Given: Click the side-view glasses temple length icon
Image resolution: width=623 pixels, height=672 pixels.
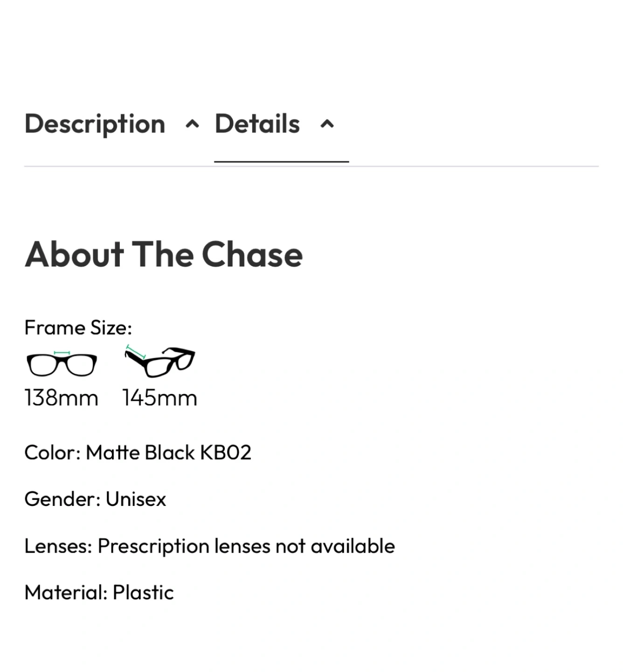Looking at the screenshot, I should pos(160,362).
